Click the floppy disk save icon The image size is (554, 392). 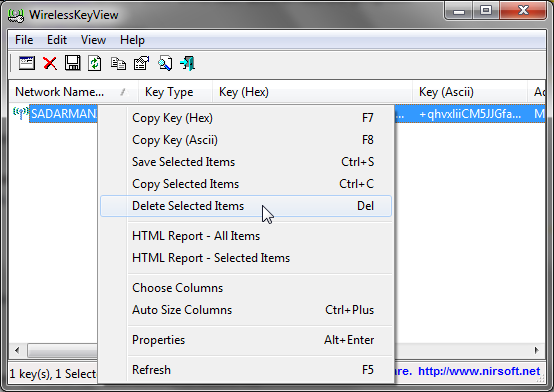(72, 63)
